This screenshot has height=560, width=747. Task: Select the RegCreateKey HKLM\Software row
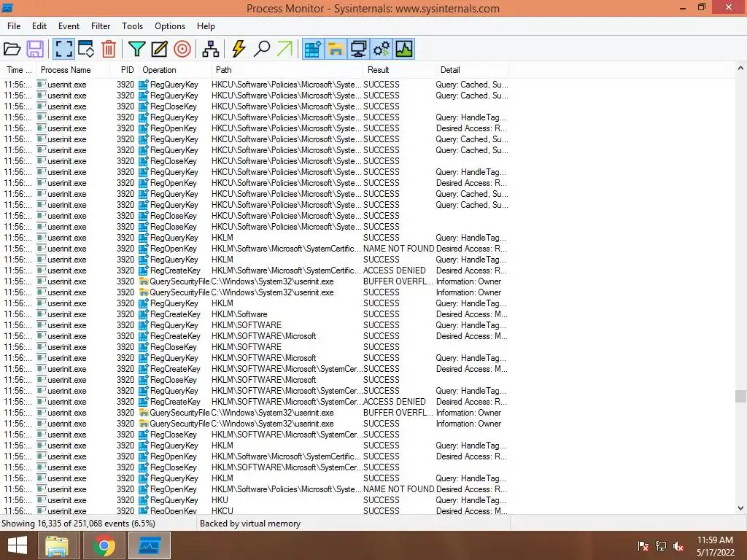(x=256, y=314)
